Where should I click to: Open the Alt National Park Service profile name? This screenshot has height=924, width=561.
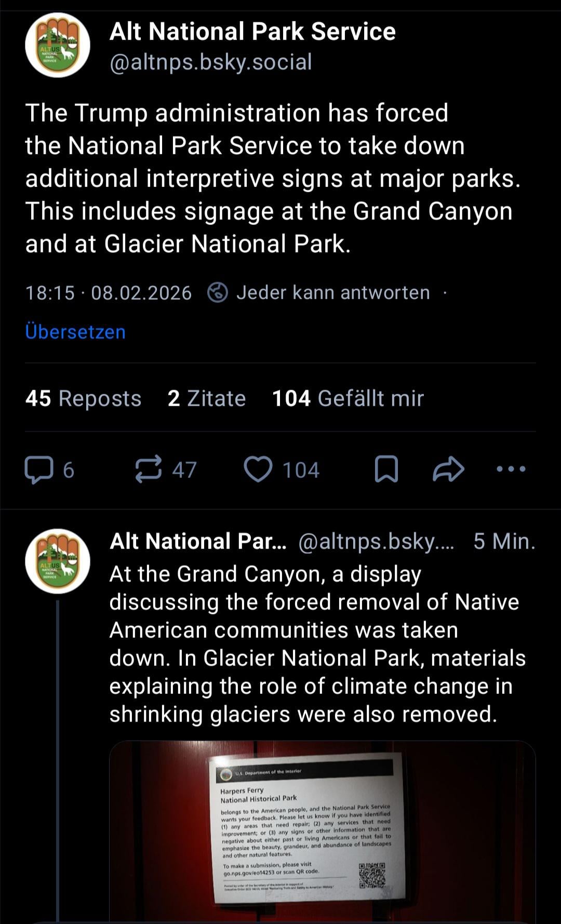pyautogui.click(x=252, y=32)
